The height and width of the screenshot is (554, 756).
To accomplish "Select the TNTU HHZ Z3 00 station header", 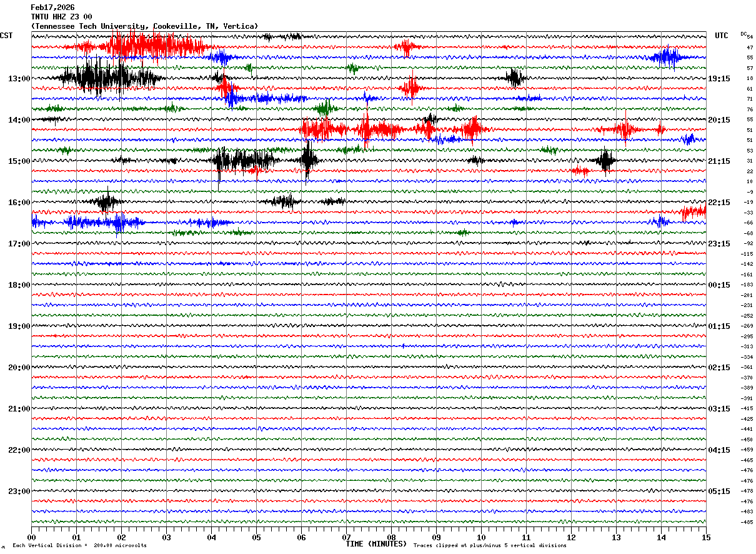I will coord(61,17).
